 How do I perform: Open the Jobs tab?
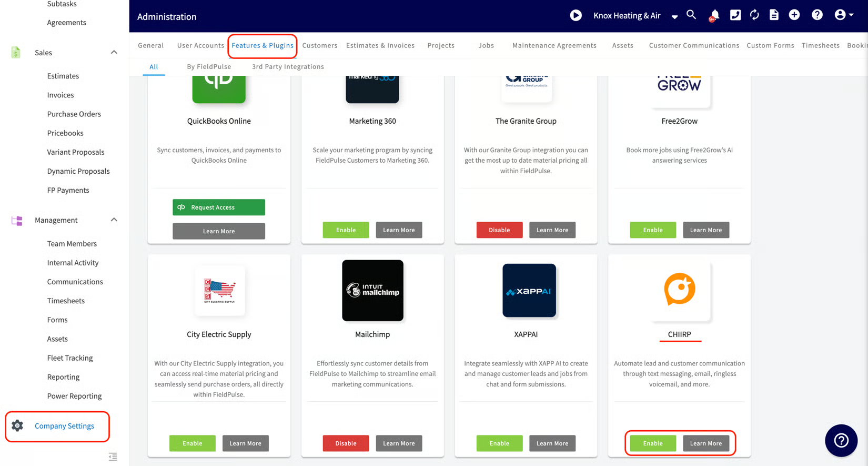(486, 45)
